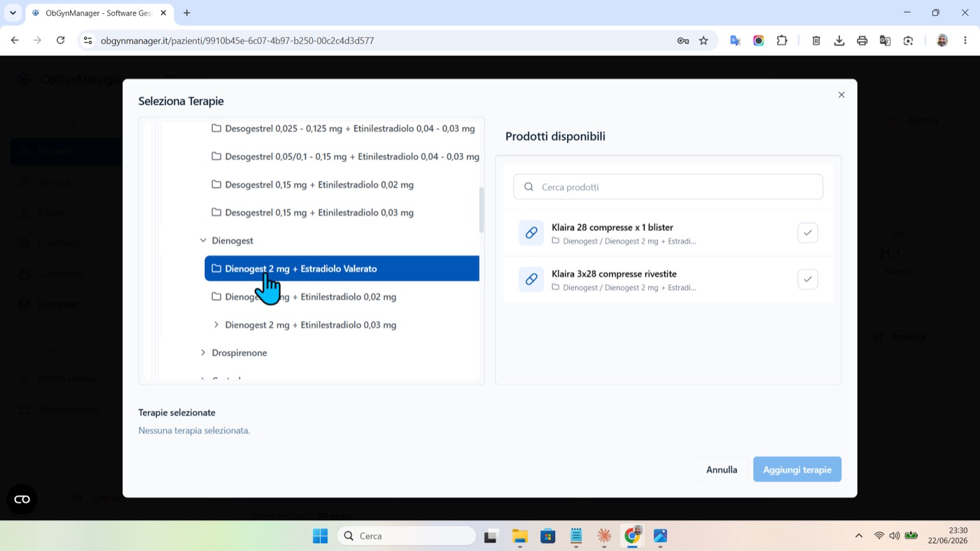
Task: Open the Windows Start menu
Action: [x=321, y=536]
